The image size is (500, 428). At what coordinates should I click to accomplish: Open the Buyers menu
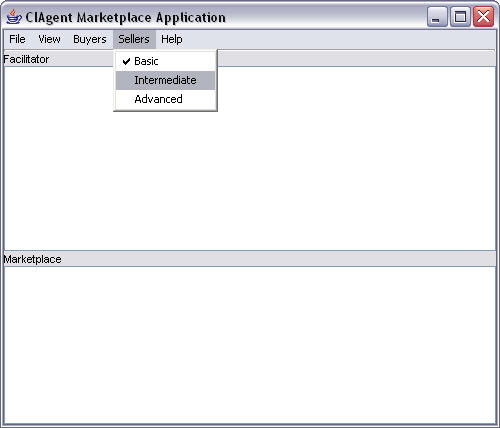[90, 39]
